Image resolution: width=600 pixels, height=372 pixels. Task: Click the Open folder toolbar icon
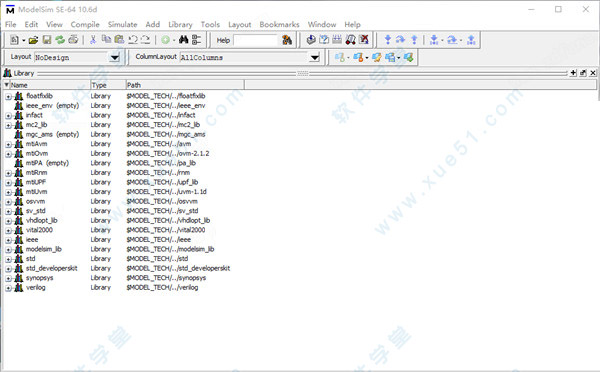tap(33, 39)
